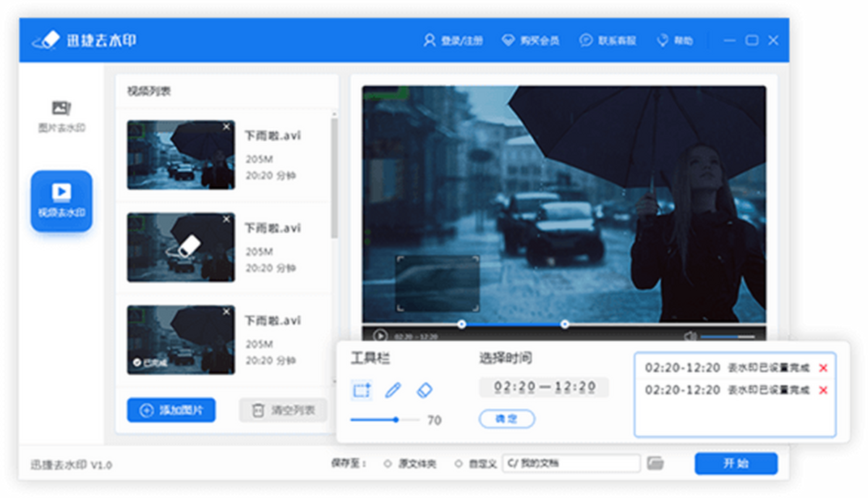The image size is (868, 498).
Task: Click the save path input field
Action: 571,463
